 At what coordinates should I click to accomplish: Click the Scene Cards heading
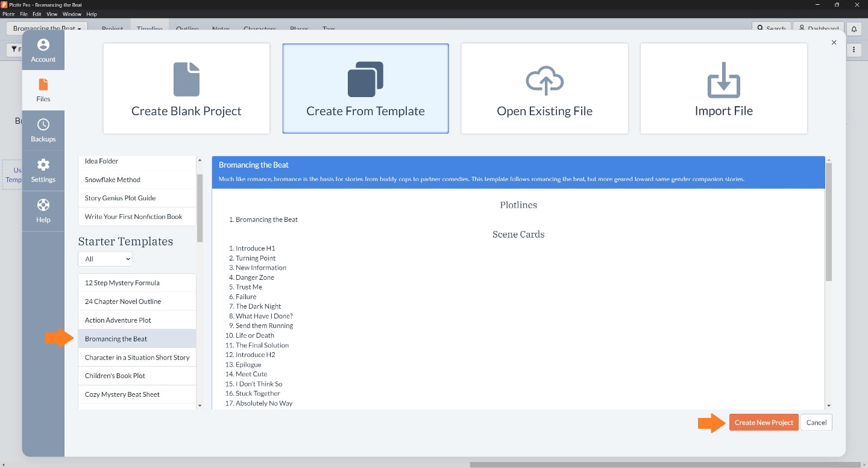[518, 234]
